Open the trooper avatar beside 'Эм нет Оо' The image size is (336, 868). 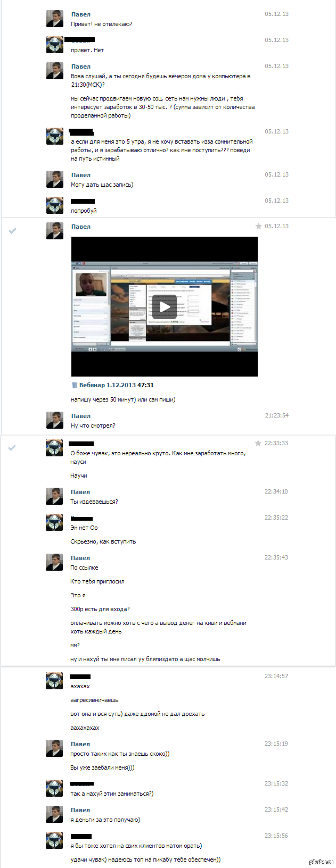point(55,522)
